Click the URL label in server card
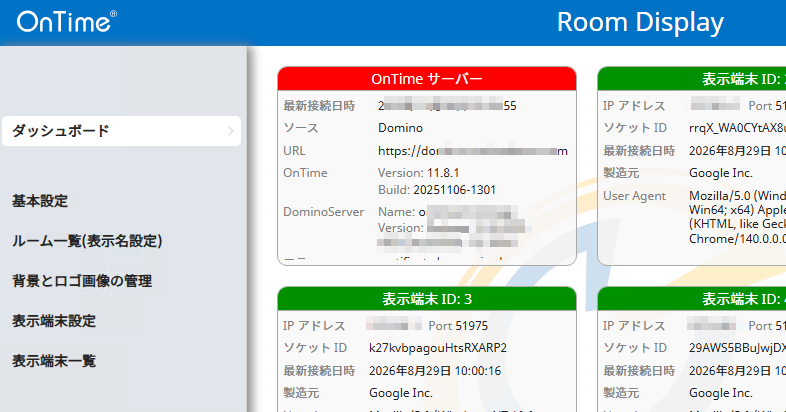The height and width of the screenshot is (412, 786). tap(294, 151)
